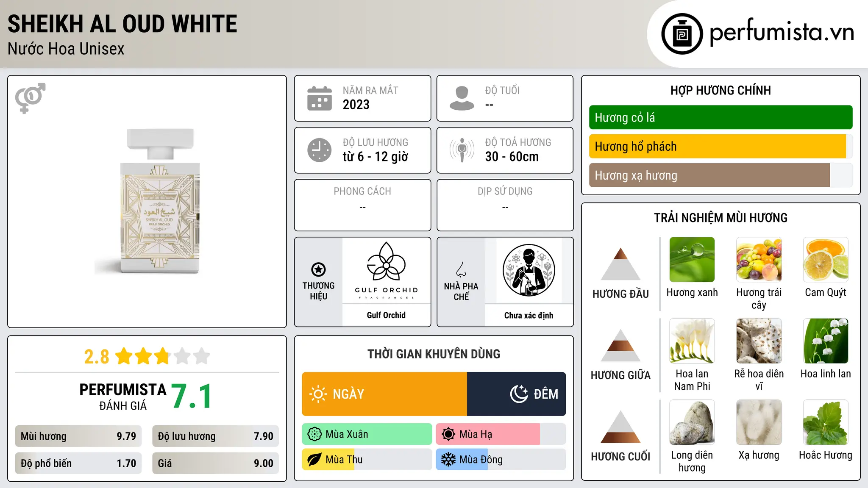The image size is (868, 488).
Task: Select the Hương trái cây note image
Action: click(759, 260)
